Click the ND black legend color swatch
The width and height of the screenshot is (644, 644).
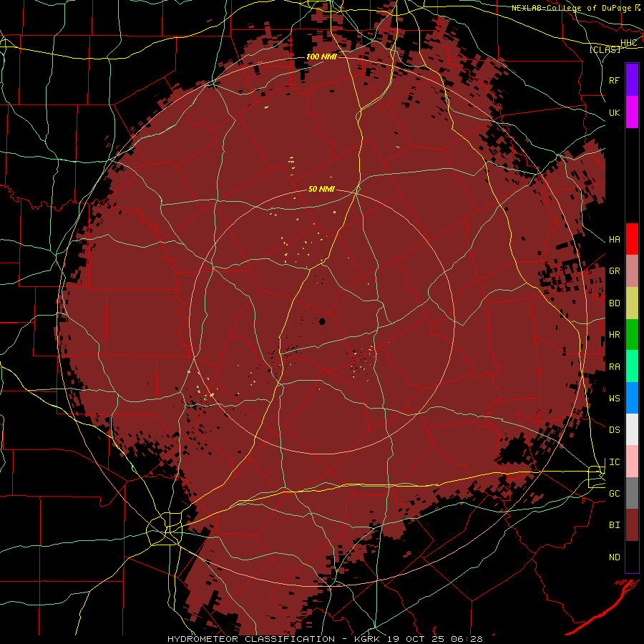pyautogui.click(x=632, y=557)
